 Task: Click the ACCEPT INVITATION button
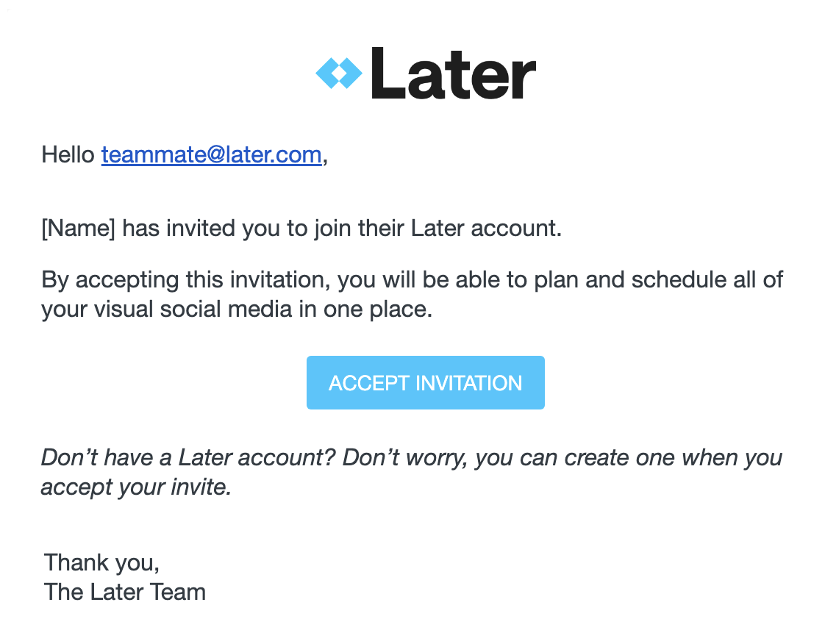[x=425, y=382]
